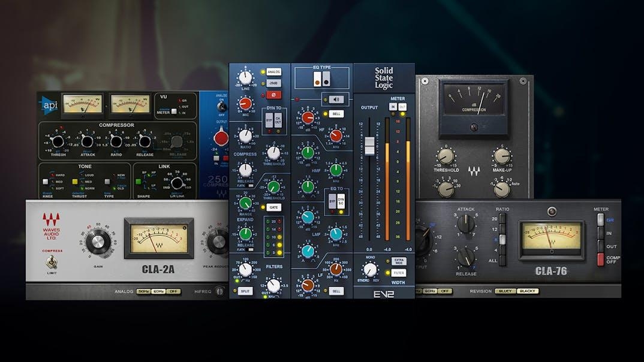Click the SSL output fader handle
Viewport: 644px width, 362px height.
[x=369, y=146]
